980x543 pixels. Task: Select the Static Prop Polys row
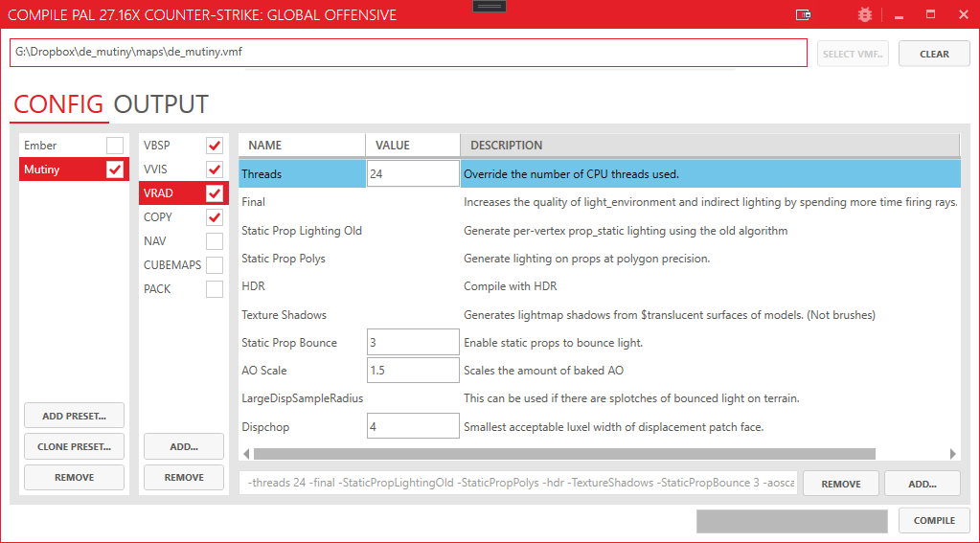(600, 258)
